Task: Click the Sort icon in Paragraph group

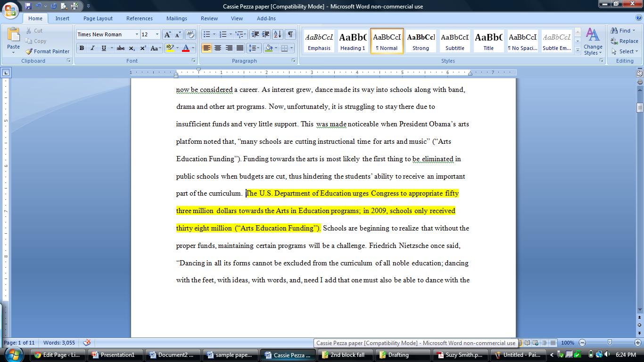Action: click(278, 34)
